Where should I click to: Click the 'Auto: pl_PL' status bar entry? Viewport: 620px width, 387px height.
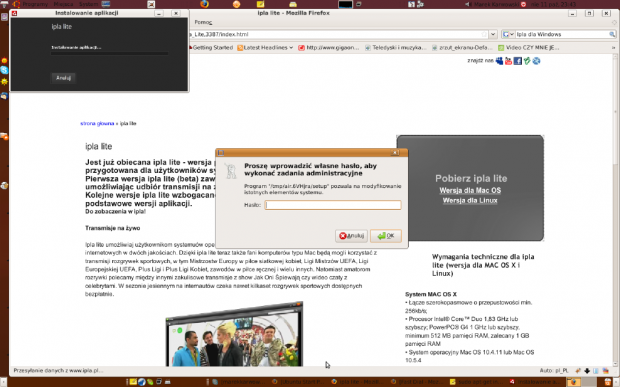(554, 371)
